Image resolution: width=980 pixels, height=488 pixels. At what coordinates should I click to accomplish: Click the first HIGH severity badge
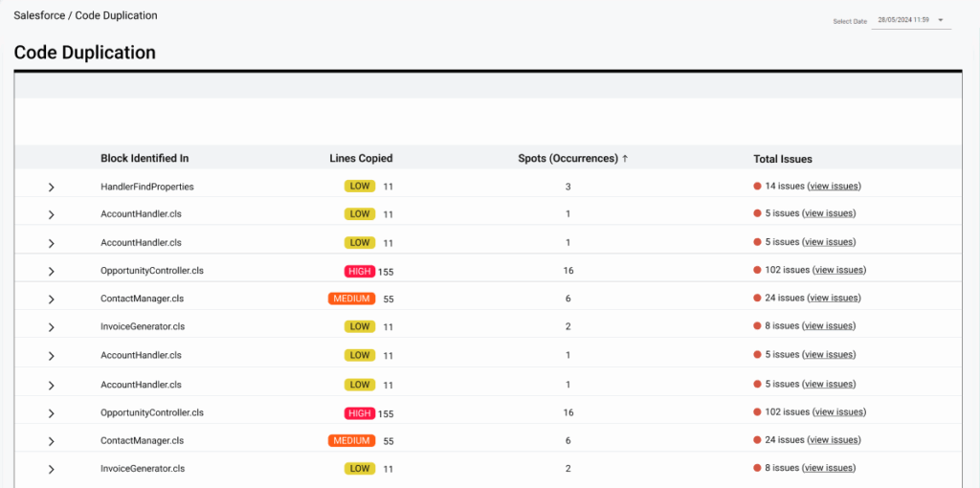360,272
